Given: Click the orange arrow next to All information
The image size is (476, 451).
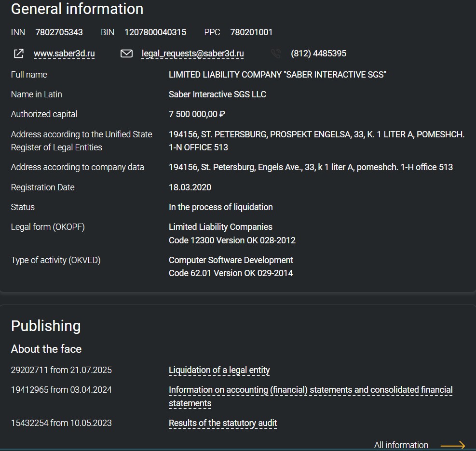Looking at the screenshot, I should 453,445.
